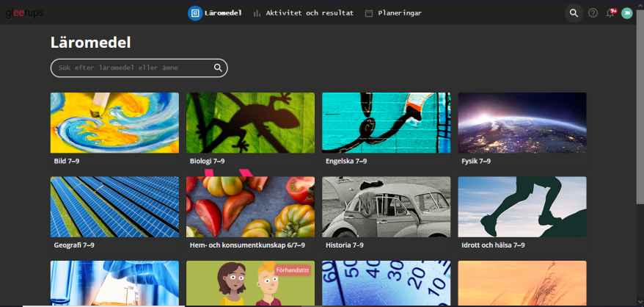644x307 pixels.
Task: Click the Planeringar calendar icon
Action: [369, 12]
